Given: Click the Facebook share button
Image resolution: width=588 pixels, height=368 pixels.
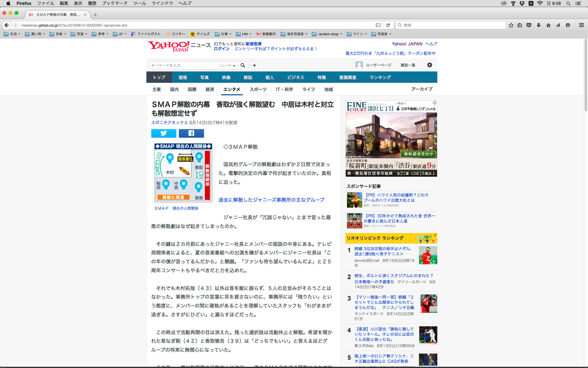Looking at the screenshot, I should click(x=191, y=133).
